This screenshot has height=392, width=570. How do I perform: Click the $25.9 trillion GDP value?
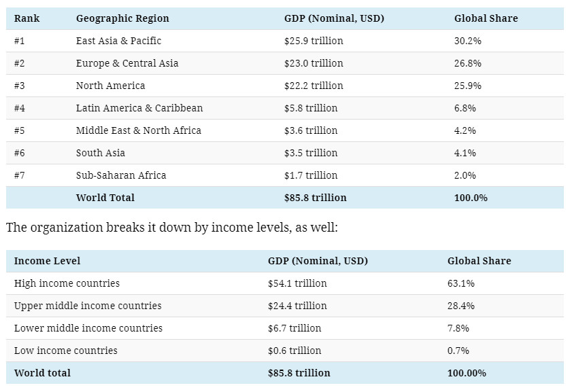point(314,41)
